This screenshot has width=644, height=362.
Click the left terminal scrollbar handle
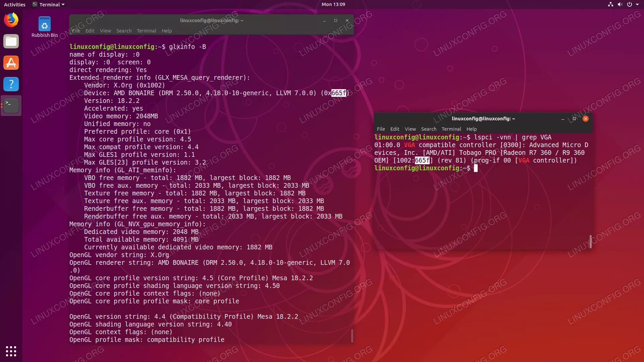pos(352,335)
